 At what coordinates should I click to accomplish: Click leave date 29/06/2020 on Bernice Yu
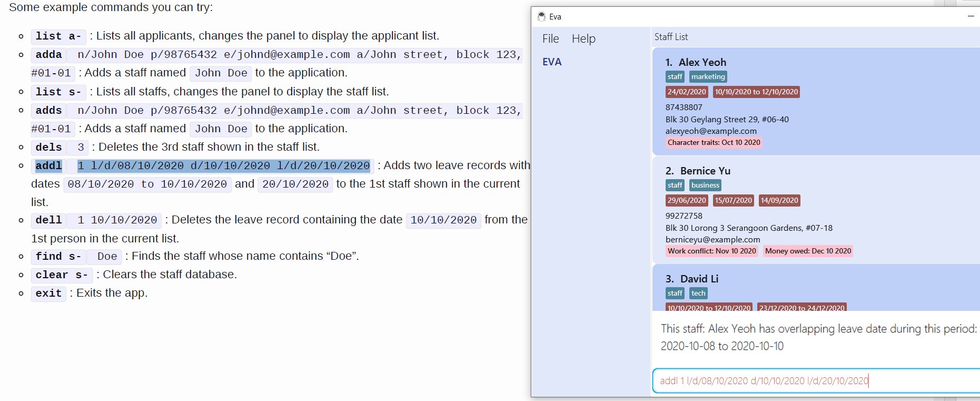coord(687,200)
